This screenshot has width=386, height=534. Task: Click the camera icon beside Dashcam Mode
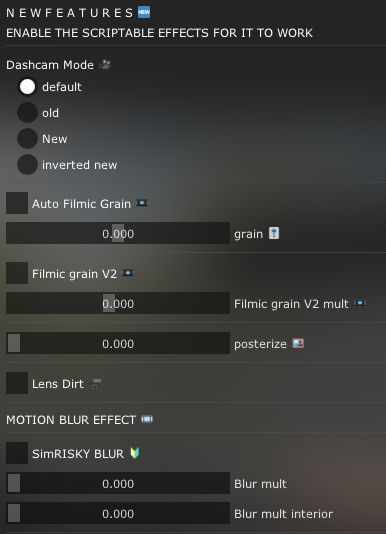(x=105, y=64)
